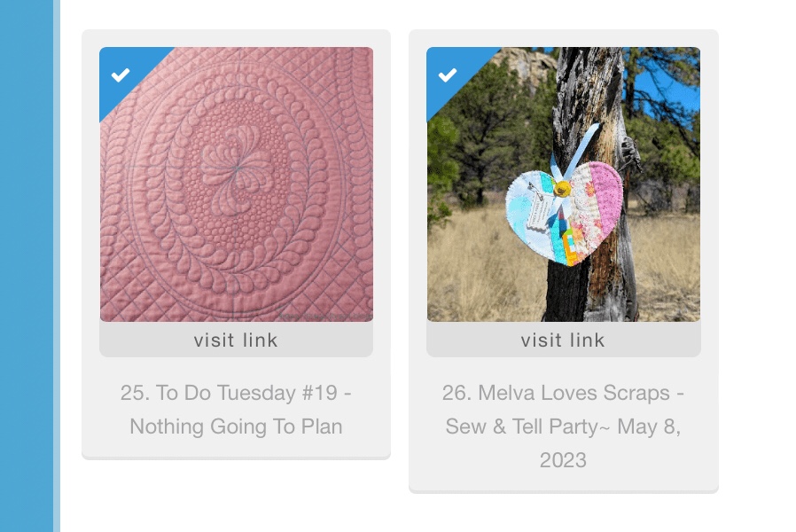Click visit link under the heart ornament photo
The image size is (796, 532).
[x=564, y=340]
